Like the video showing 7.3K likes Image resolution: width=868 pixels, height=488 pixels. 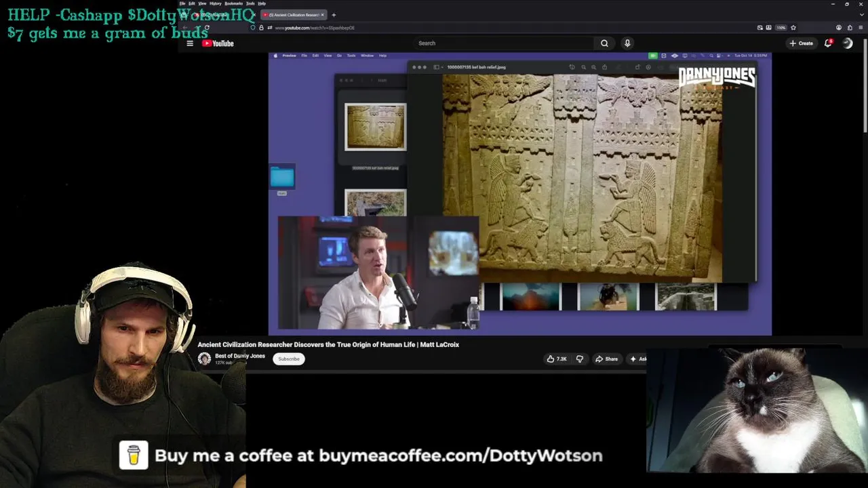(557, 359)
